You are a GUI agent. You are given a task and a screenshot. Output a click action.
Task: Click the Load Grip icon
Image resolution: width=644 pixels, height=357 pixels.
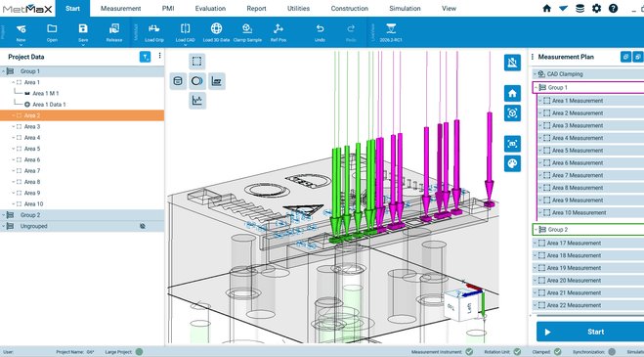click(154, 28)
